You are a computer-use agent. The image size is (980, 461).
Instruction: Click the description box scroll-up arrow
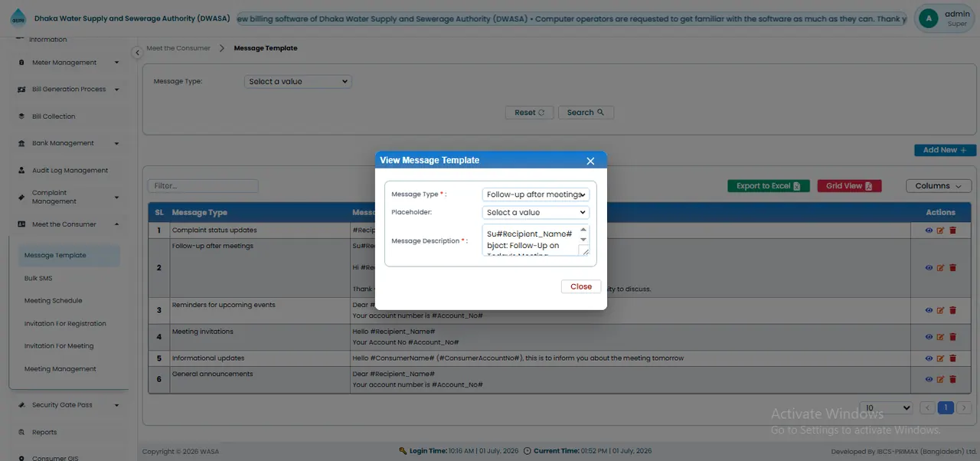point(584,229)
